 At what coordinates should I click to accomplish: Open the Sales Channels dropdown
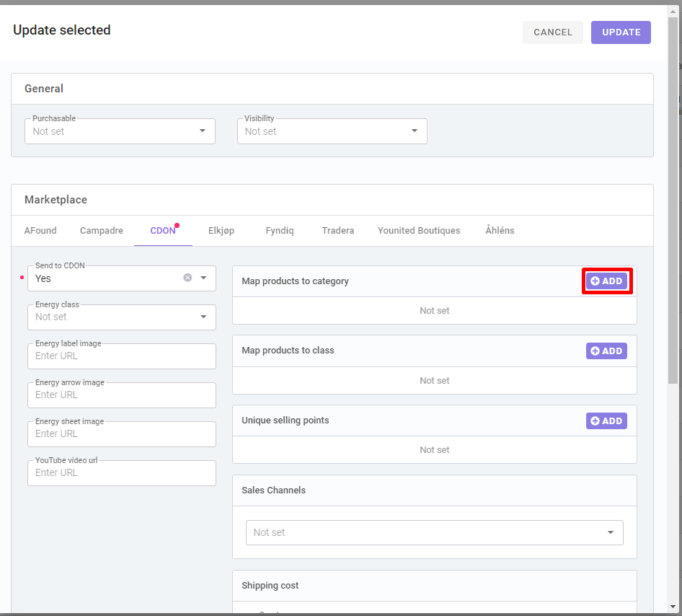435,532
